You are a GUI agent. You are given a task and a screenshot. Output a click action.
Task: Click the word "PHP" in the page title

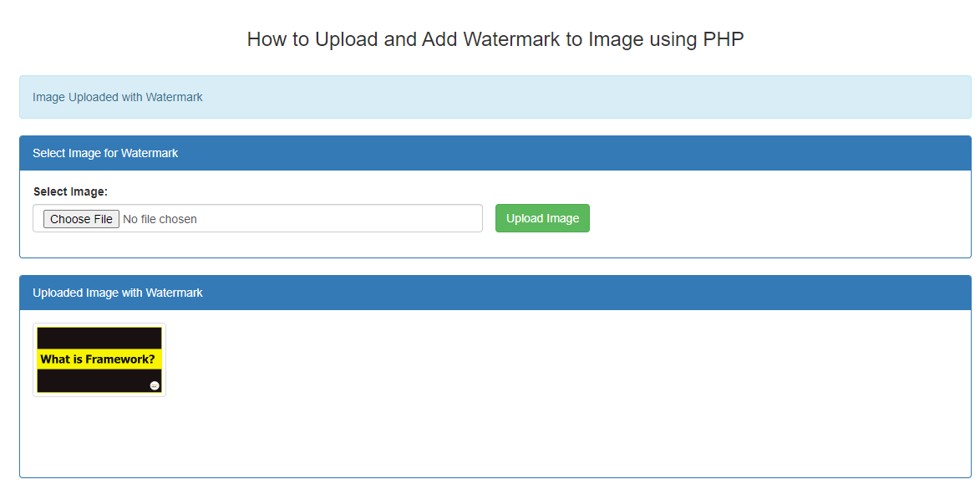click(x=724, y=39)
